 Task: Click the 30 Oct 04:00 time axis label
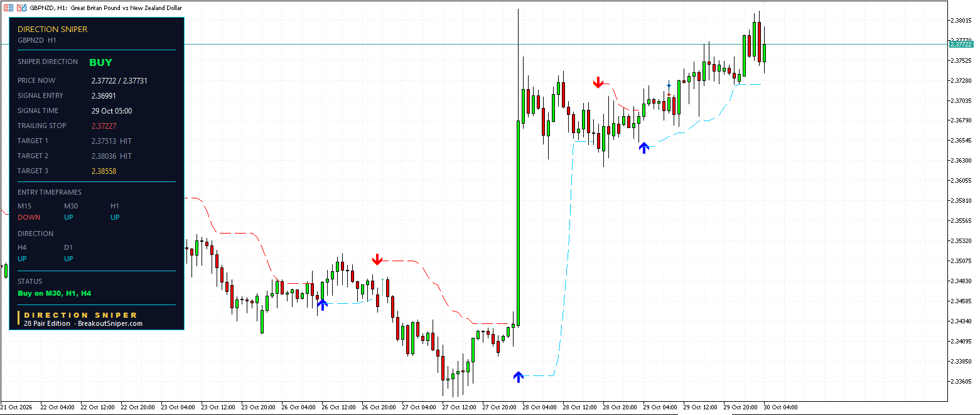click(782, 407)
